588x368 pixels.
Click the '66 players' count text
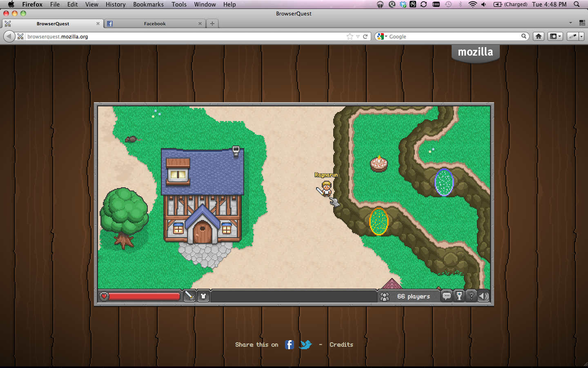coord(413,296)
